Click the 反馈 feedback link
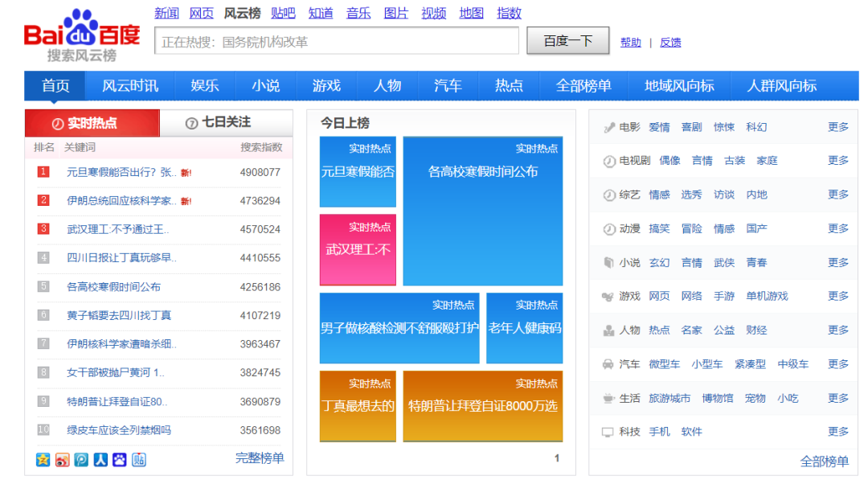The image size is (868, 484). click(670, 42)
